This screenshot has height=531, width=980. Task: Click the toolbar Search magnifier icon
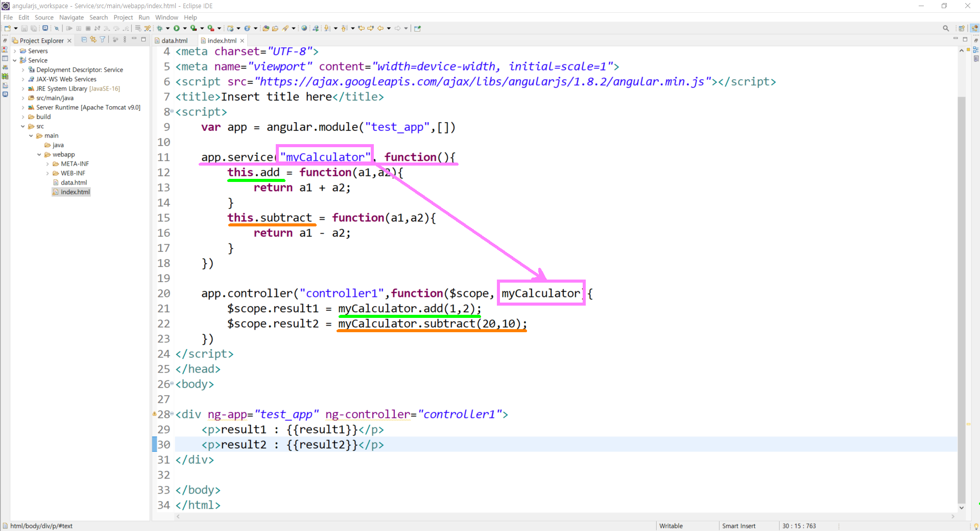(946, 28)
